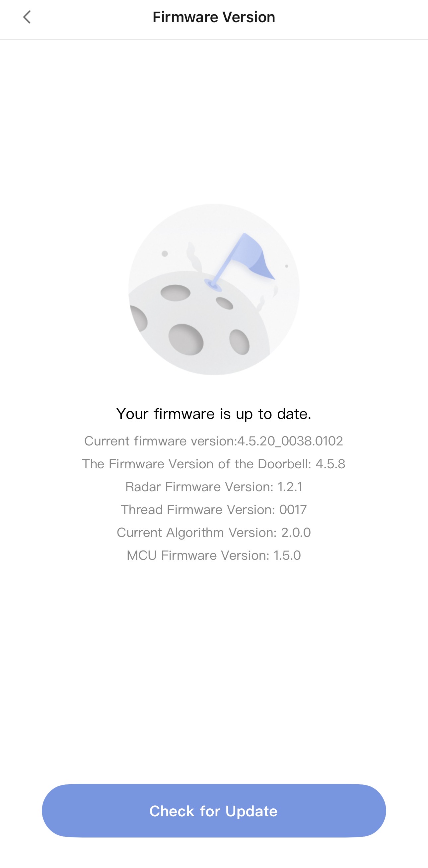
Task: Go back using the top-left arrow
Action: (x=27, y=17)
